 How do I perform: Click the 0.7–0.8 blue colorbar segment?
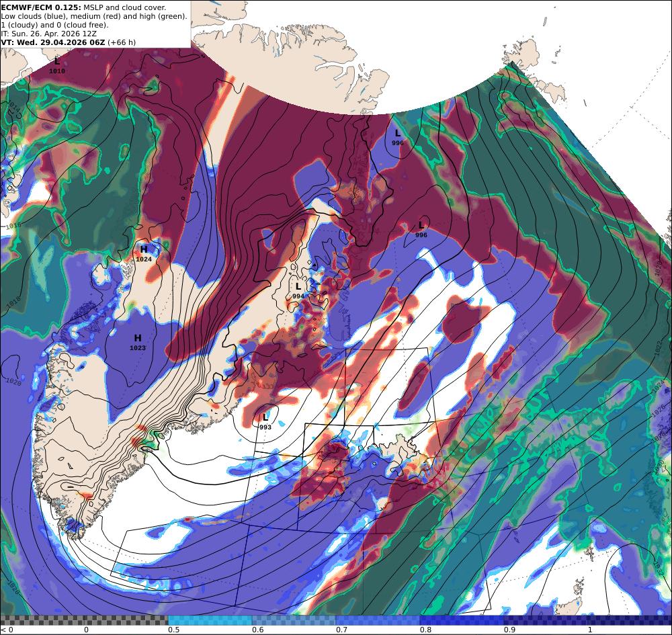point(378,620)
